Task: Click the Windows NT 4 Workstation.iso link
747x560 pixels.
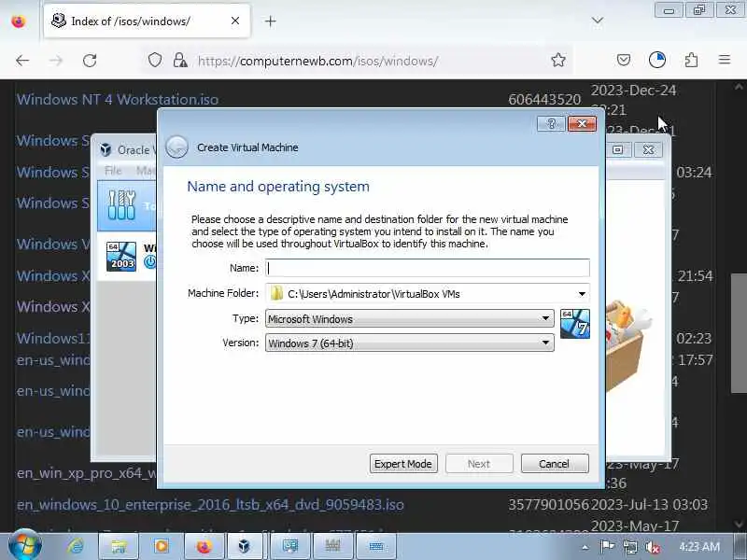Action: (x=118, y=100)
